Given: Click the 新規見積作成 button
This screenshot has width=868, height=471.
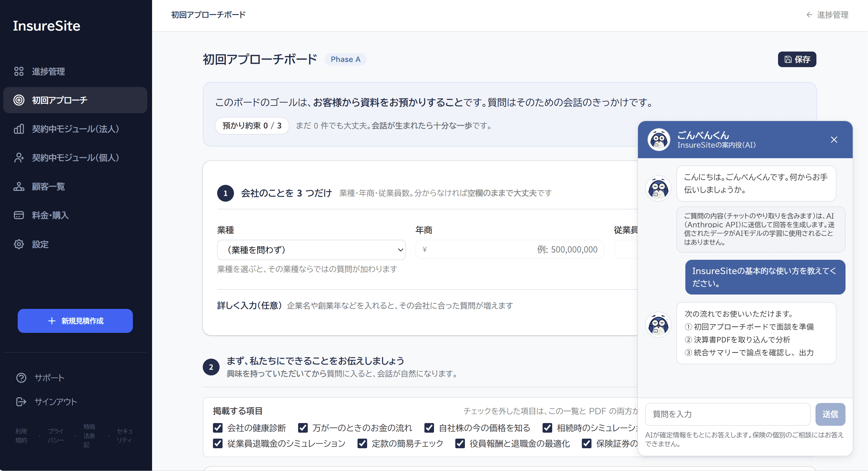Looking at the screenshot, I should pyautogui.click(x=75, y=321).
